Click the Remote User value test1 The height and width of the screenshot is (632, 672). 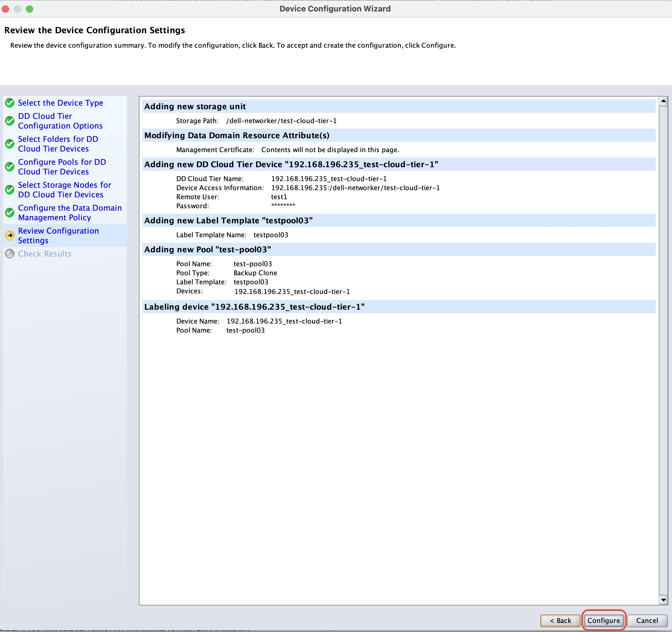pos(279,197)
